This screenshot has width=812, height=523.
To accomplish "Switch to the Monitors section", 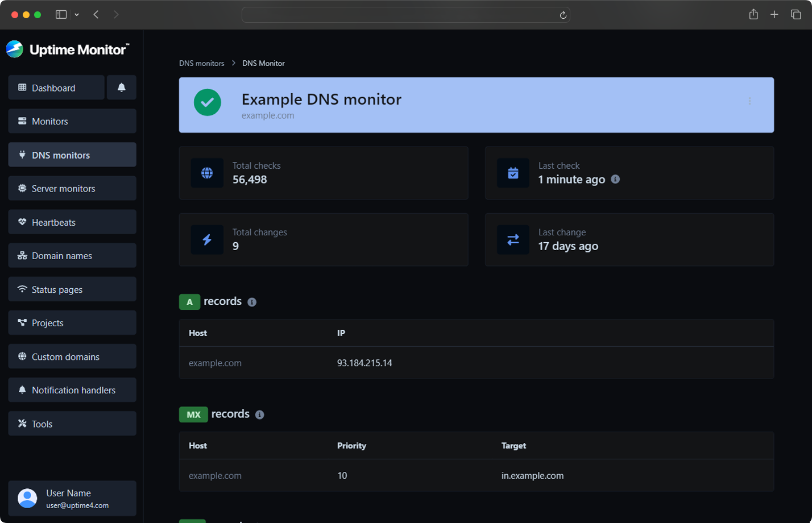I will pos(51,121).
